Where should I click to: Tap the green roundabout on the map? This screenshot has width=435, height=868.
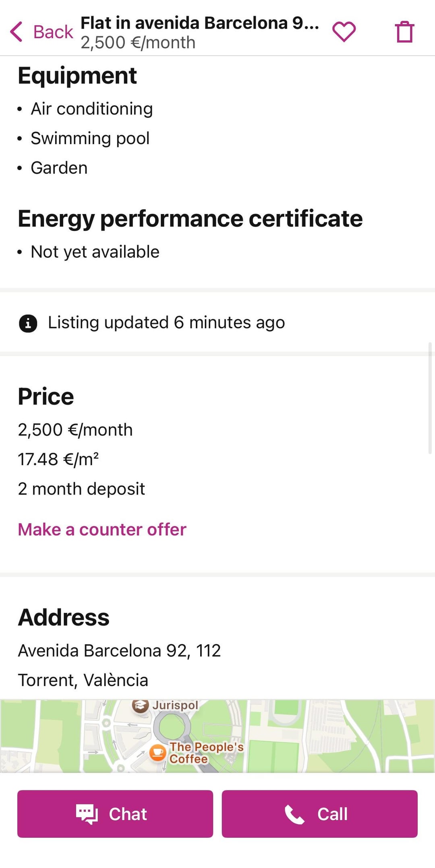tap(172, 727)
